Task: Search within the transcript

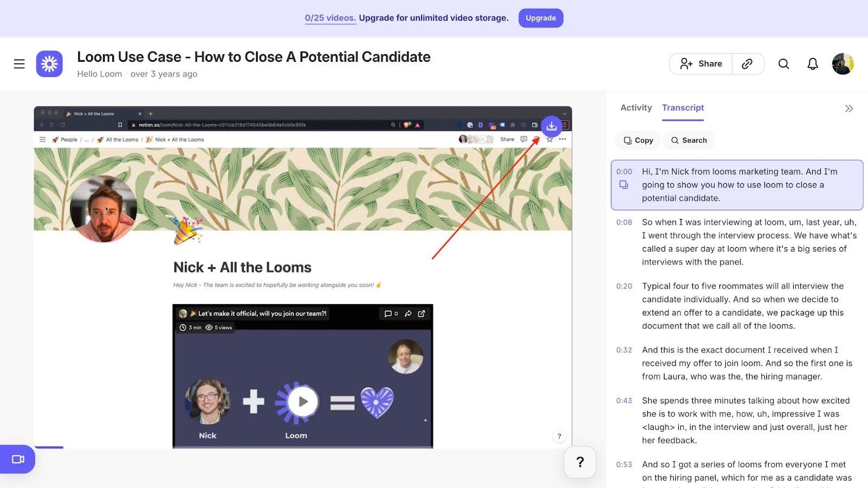Action: [689, 140]
